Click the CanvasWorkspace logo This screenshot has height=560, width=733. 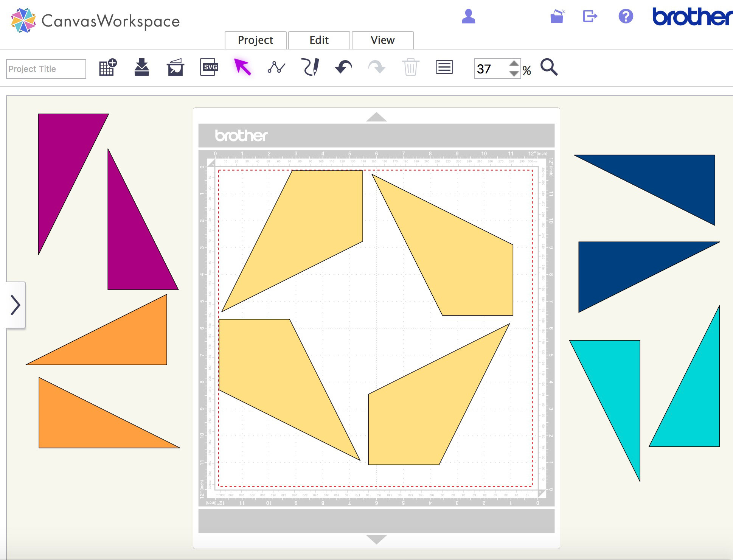tap(95, 20)
